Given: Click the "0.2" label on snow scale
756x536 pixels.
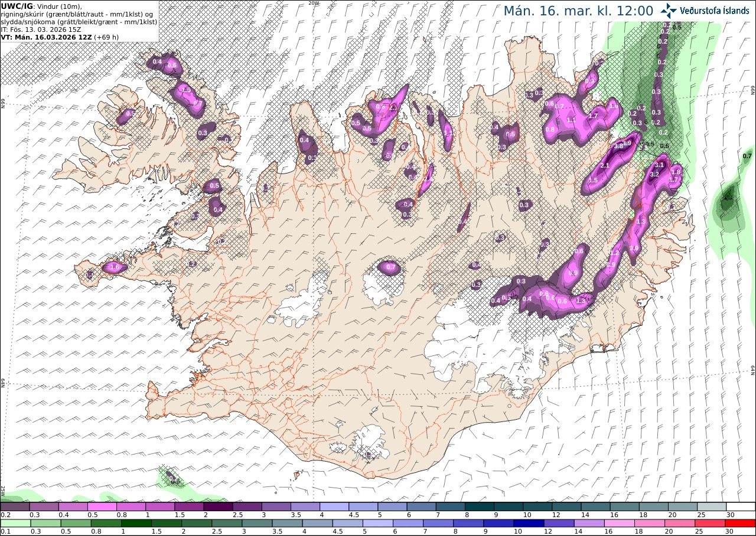Looking at the screenshot, I should click(x=5, y=515).
